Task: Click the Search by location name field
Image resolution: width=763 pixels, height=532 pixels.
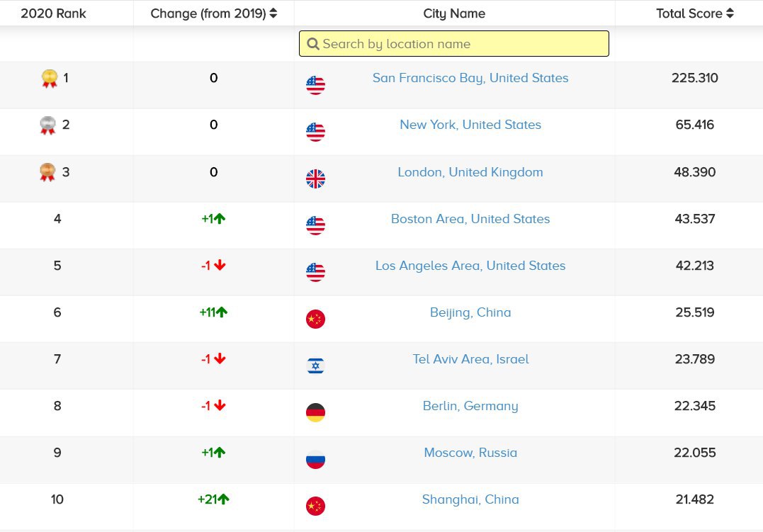Action: click(460, 44)
